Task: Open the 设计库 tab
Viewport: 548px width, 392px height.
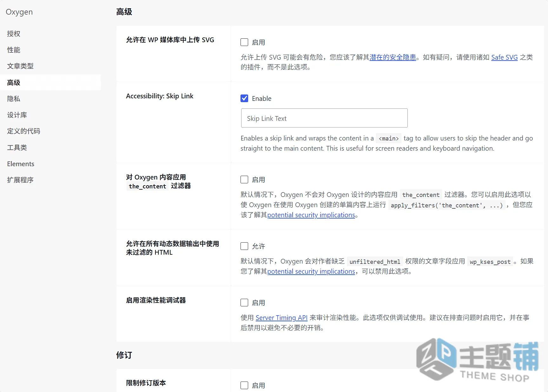Action: (x=17, y=115)
